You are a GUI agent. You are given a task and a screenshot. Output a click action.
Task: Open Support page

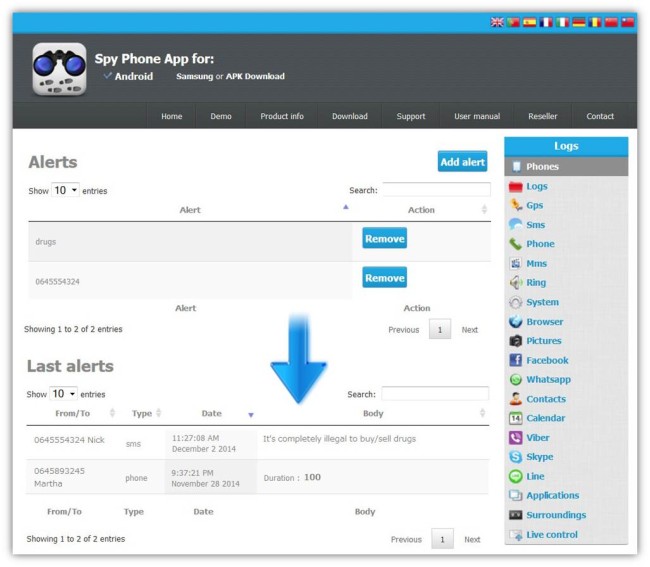click(411, 116)
